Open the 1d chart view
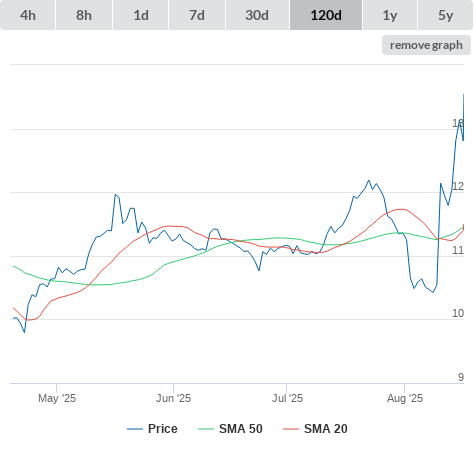 tap(141, 15)
